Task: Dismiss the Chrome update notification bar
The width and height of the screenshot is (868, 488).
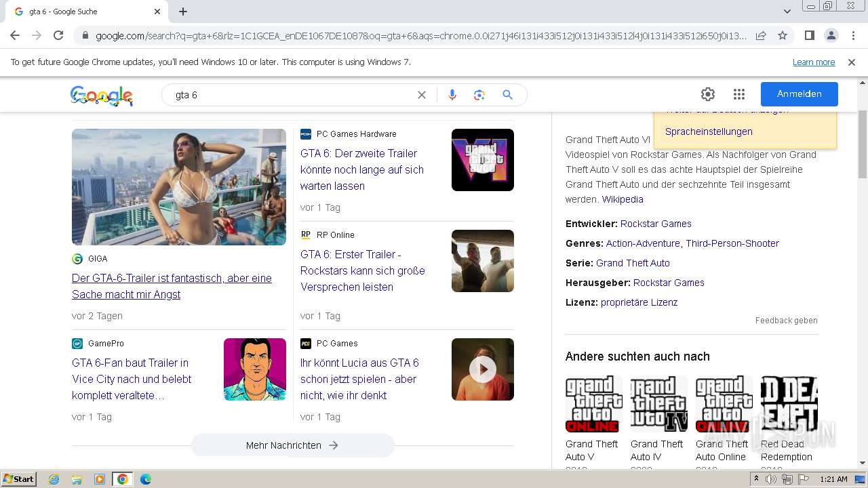Action: [x=852, y=62]
